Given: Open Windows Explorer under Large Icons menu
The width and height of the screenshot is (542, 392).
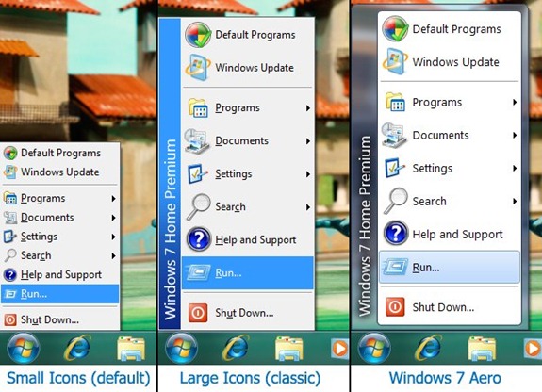Looking at the screenshot, I should pos(289,349).
